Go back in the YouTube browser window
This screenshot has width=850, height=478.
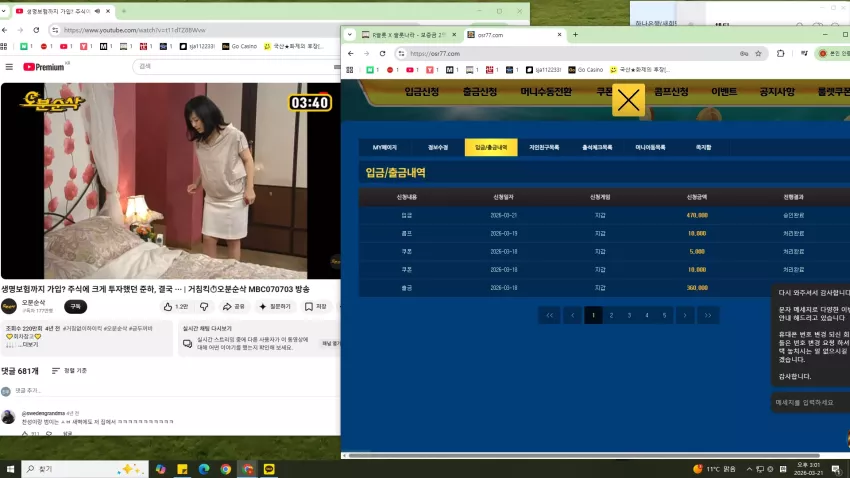(5, 30)
